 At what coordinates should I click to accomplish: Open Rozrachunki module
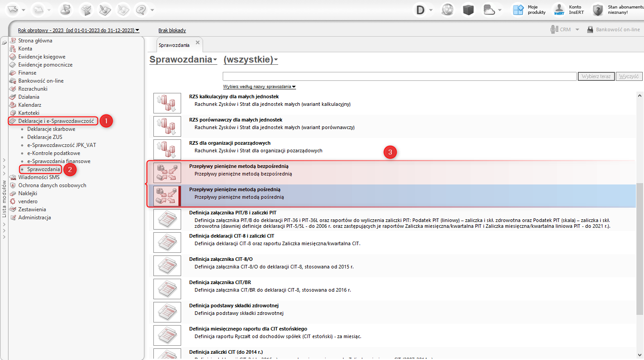click(x=33, y=89)
